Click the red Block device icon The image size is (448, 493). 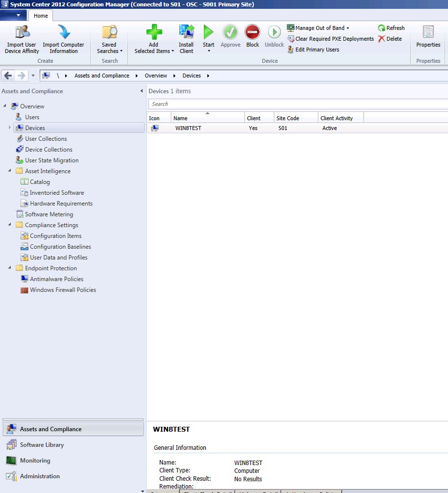click(x=252, y=32)
